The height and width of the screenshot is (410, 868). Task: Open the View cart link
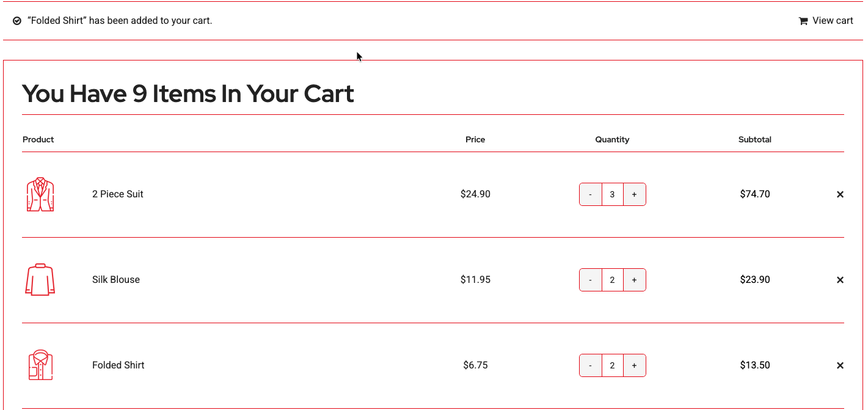point(832,21)
